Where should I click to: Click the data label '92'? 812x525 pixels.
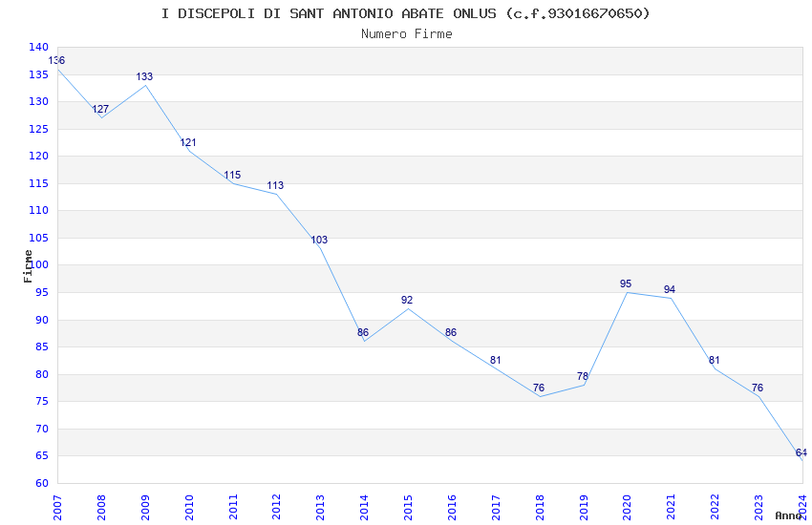[x=407, y=300]
